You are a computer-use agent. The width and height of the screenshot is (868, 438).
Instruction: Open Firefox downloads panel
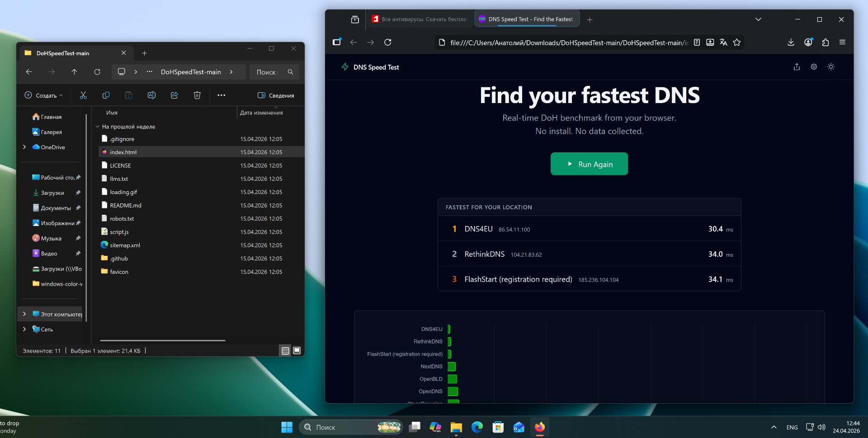click(x=791, y=42)
